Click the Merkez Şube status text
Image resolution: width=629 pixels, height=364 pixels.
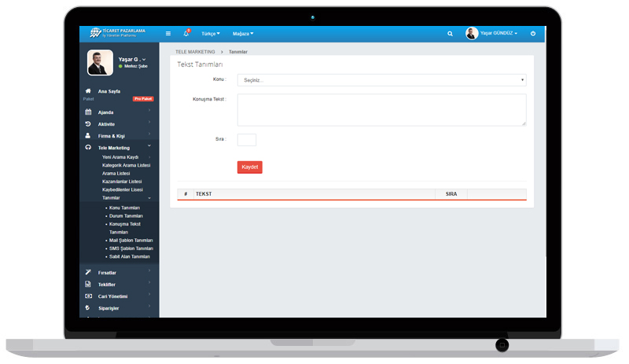pos(135,66)
